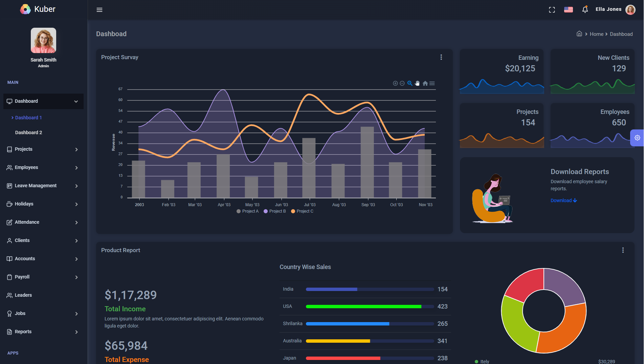The height and width of the screenshot is (364, 644).
Task: Click Sarah Smith's profile picture
Action: pos(43,40)
